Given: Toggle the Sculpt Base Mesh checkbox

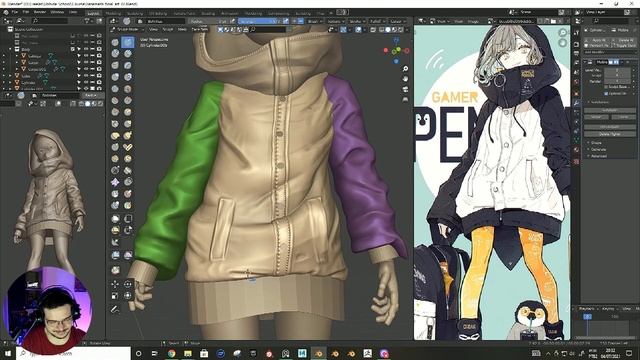Looking at the screenshot, I should (x=606, y=87).
